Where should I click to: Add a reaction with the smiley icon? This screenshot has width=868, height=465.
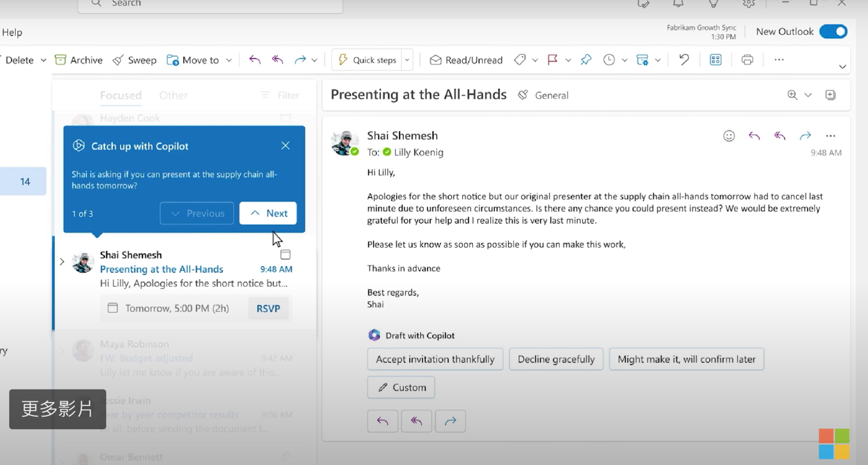pos(729,136)
